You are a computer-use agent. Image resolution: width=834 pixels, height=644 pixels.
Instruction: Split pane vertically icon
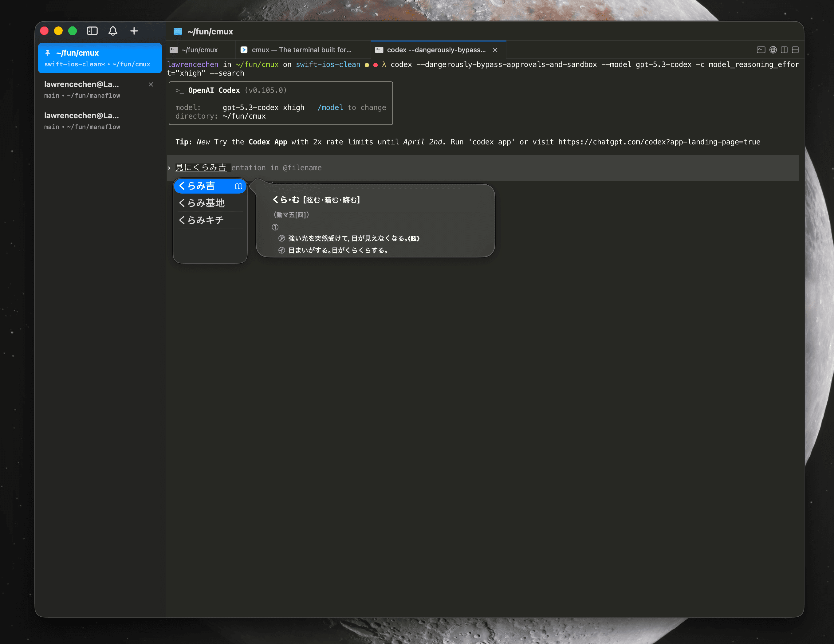pos(784,50)
